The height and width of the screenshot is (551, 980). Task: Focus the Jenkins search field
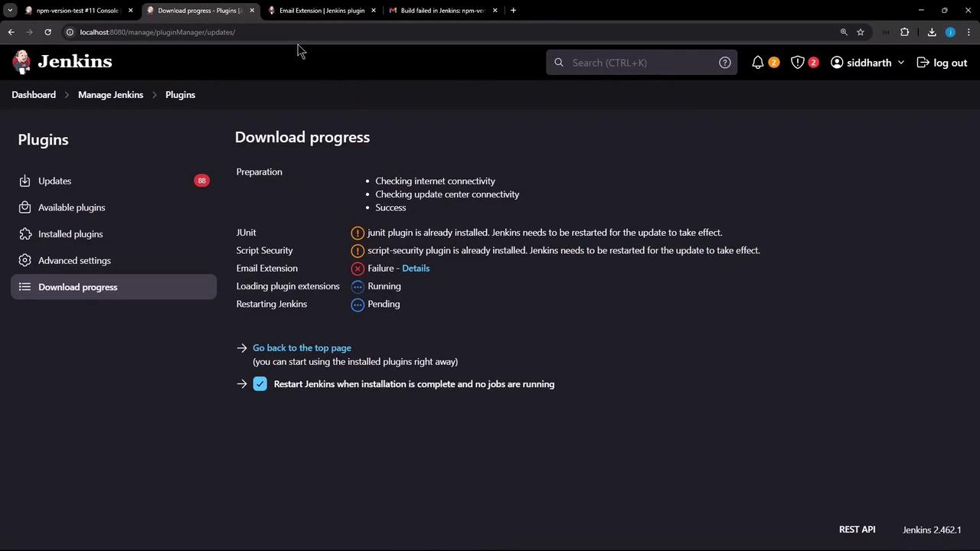point(642,63)
